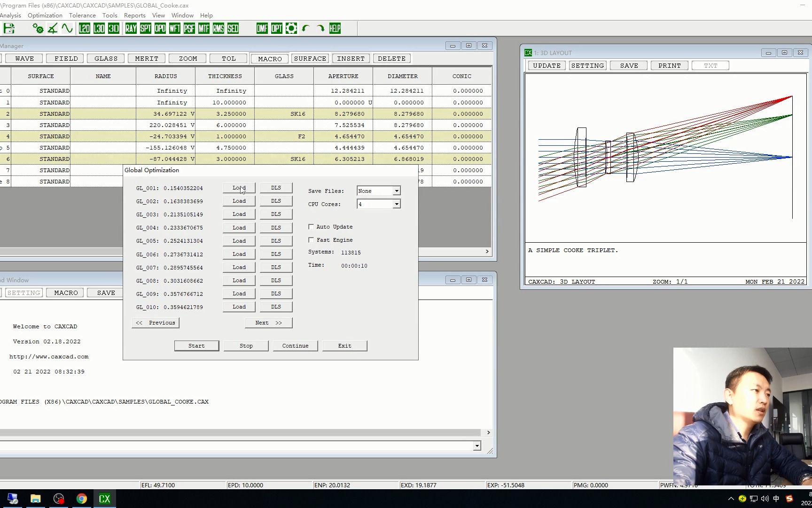
Task: Open the Optimization menu
Action: 45,15
